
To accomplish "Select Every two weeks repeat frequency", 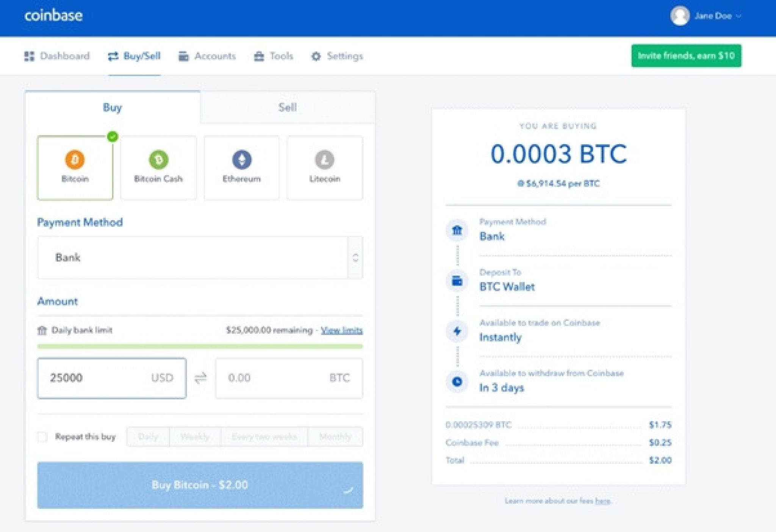I will (x=264, y=437).
